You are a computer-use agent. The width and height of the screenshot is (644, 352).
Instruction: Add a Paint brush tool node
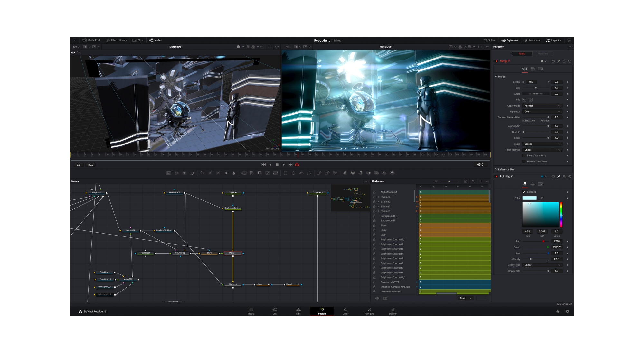193,173
